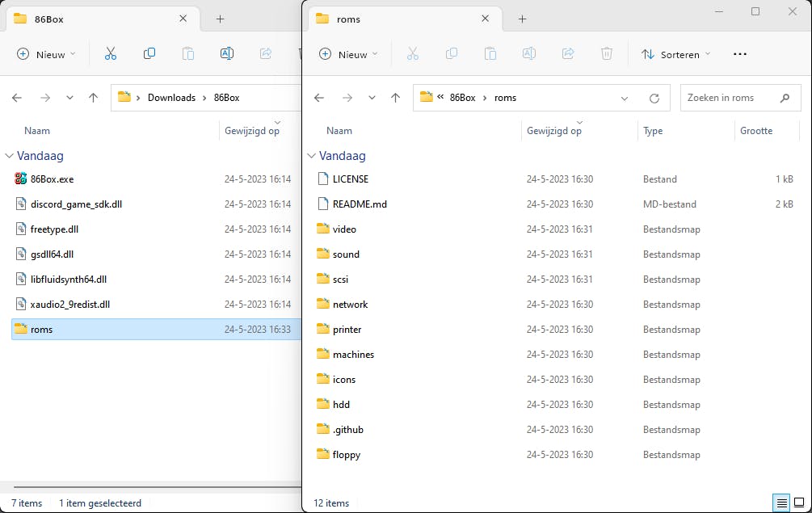Image resolution: width=812 pixels, height=513 pixels.
Task: Collapse the Vandaag group in the roms window
Action: coord(311,156)
